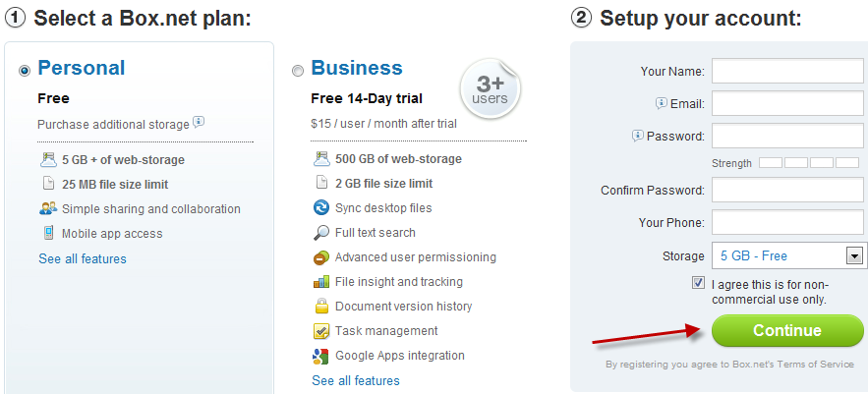Click the Full text search magnifier icon
868x394 pixels.
click(321, 233)
